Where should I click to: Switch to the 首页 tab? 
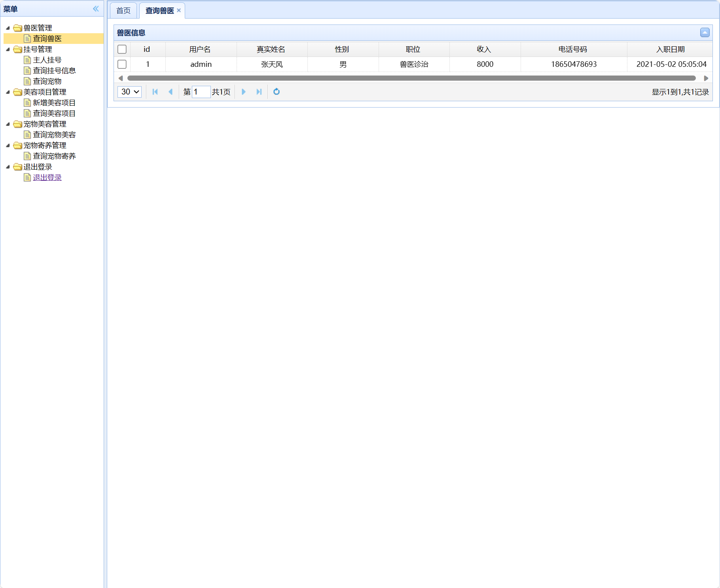[x=123, y=11]
